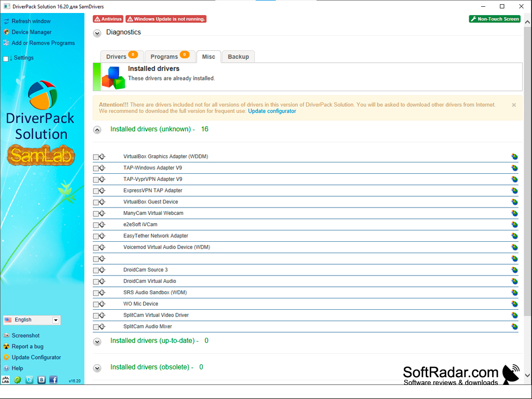
Task: Click the Non-Touch Screen button
Action: tap(495, 19)
